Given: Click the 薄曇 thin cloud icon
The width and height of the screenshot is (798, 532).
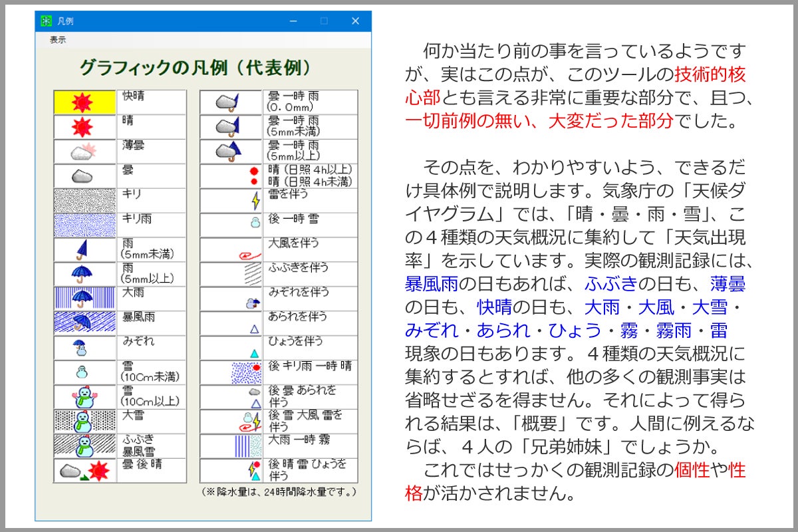Looking at the screenshot, I should (84, 151).
